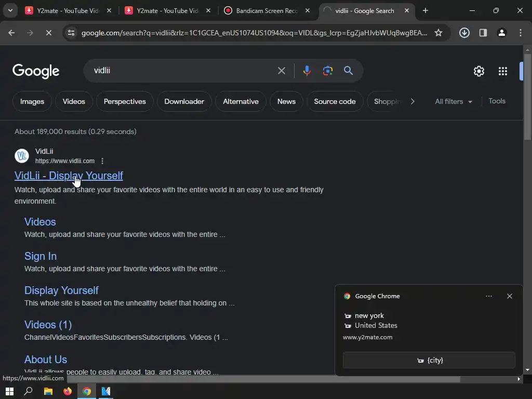This screenshot has width=532, height=399.
Task: Dismiss the Google Chrome notification
Action: [510, 296]
